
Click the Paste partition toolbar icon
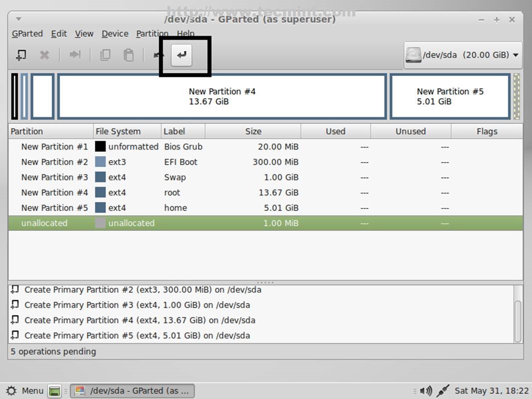pos(129,55)
